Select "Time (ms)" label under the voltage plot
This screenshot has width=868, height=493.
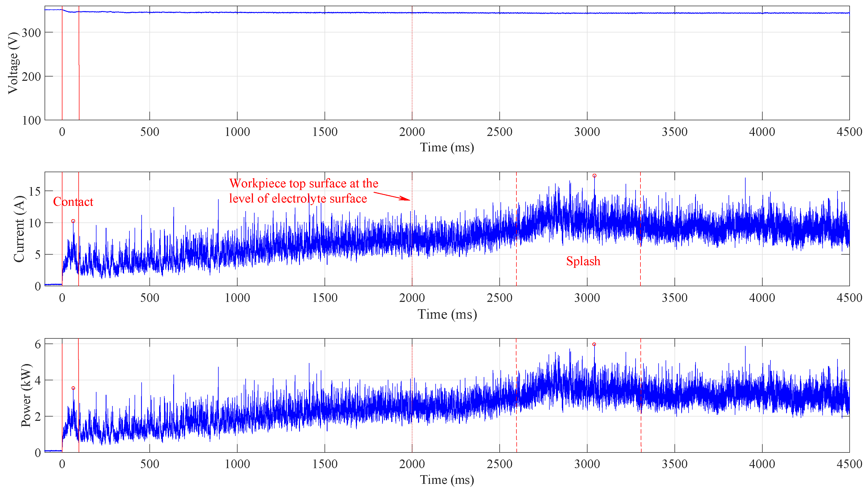[447, 148]
